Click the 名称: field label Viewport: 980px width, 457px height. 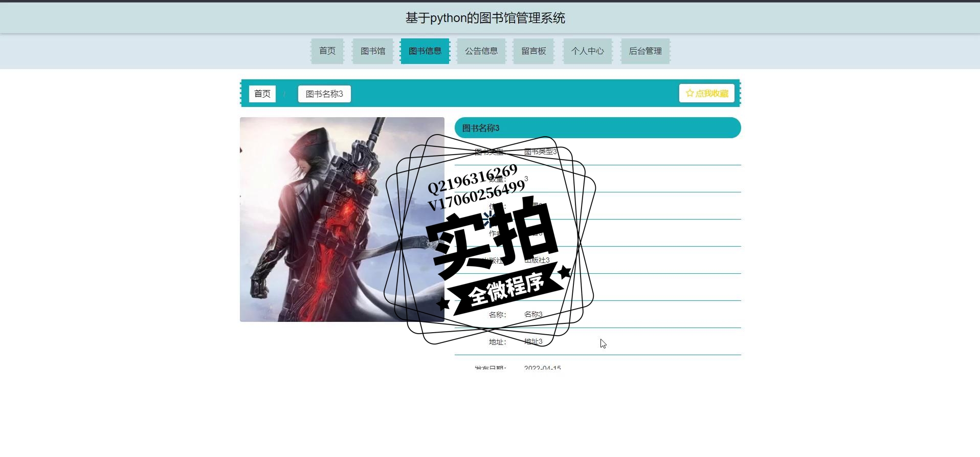[x=498, y=315]
